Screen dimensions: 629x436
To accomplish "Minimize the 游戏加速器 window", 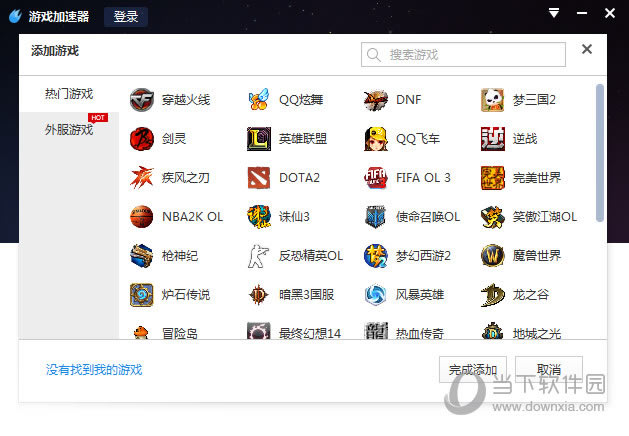I will [x=582, y=13].
